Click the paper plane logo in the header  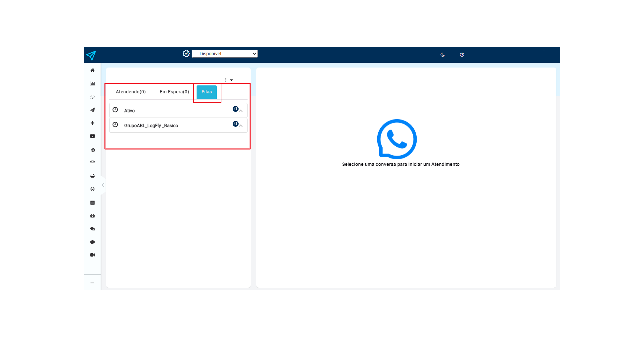tap(91, 55)
